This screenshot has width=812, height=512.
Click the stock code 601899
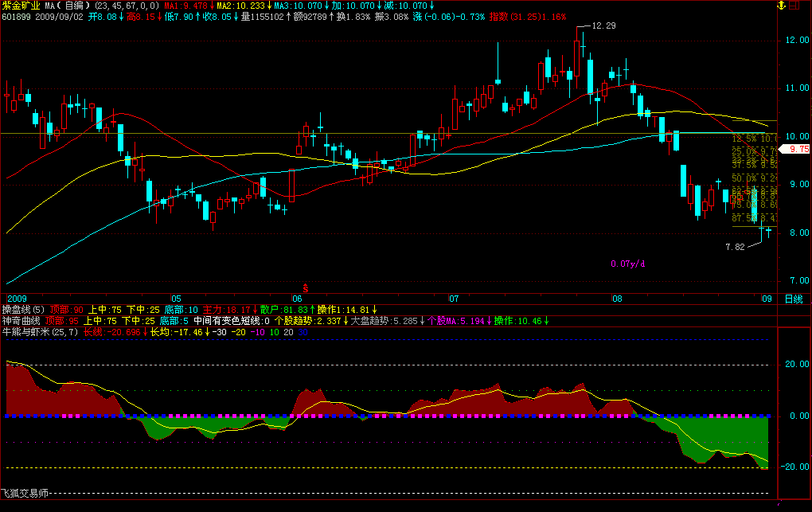pos(16,17)
